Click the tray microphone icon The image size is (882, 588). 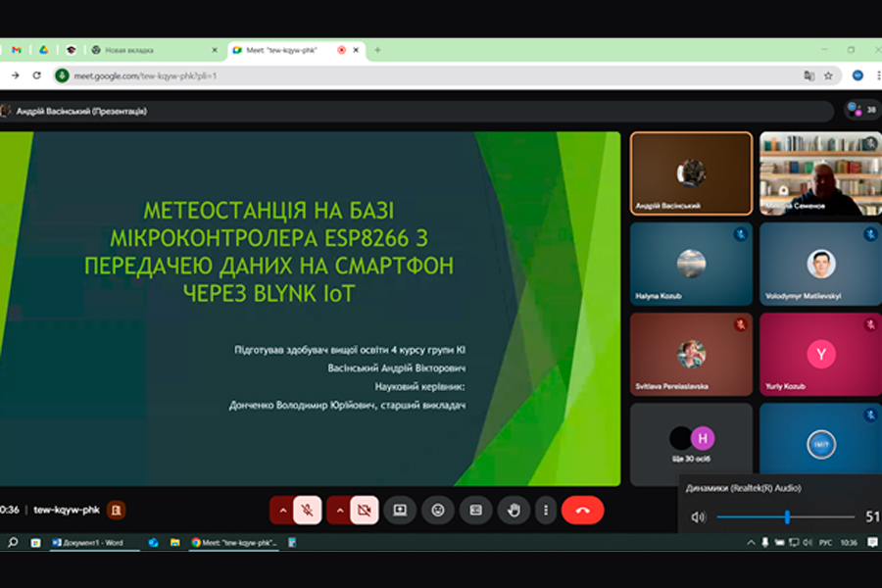pyautogui.click(x=765, y=542)
